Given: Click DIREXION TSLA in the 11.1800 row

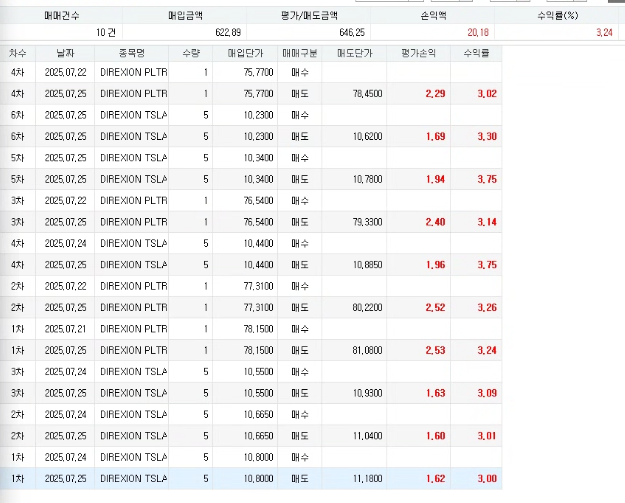Looking at the screenshot, I should pos(134,479).
